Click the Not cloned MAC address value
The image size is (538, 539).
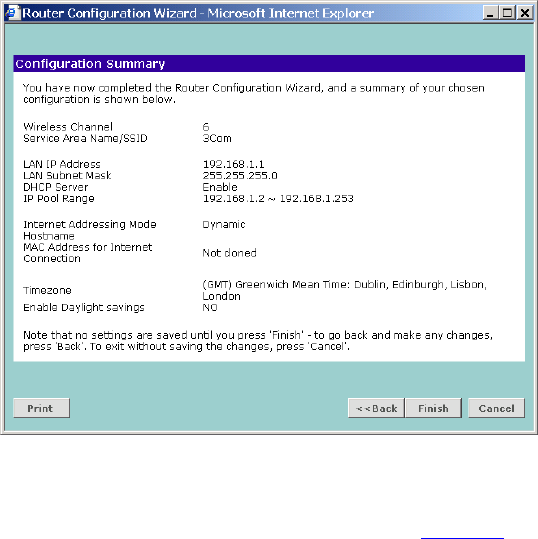[x=229, y=253]
